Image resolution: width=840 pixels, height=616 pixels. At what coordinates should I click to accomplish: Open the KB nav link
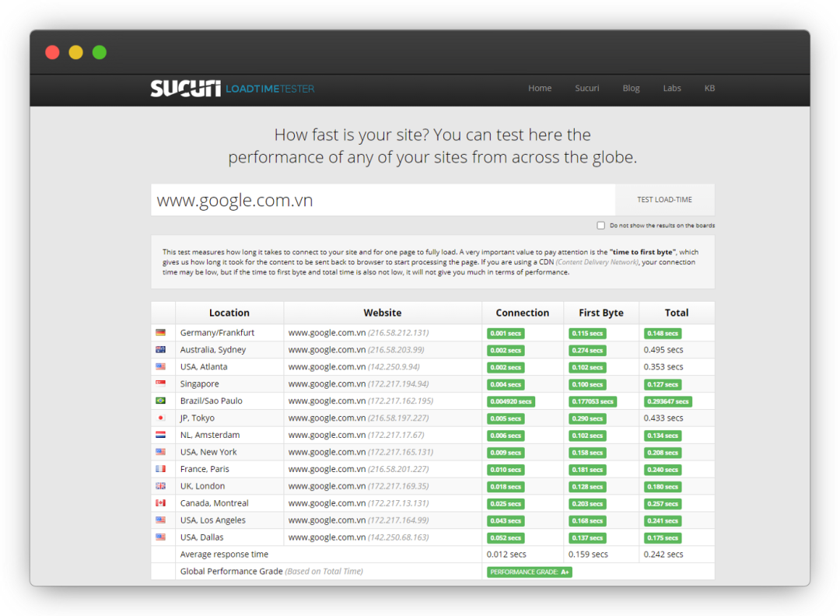pos(709,89)
